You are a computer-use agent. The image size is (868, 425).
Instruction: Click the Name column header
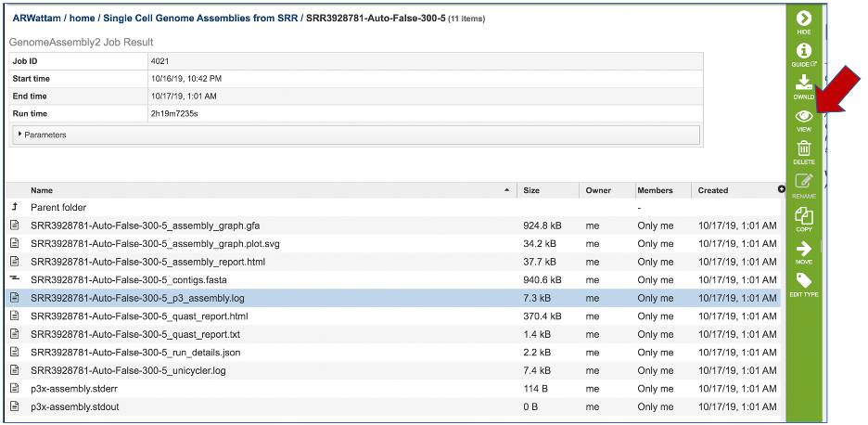pos(42,190)
